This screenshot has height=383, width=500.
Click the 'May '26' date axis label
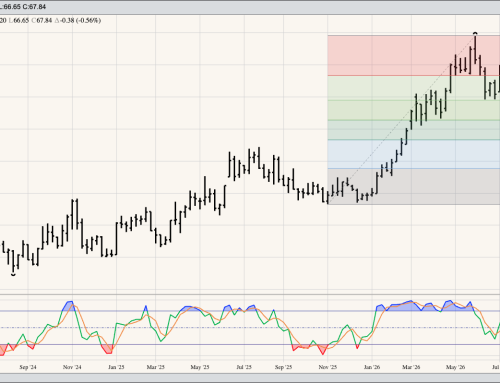[x=455, y=367]
